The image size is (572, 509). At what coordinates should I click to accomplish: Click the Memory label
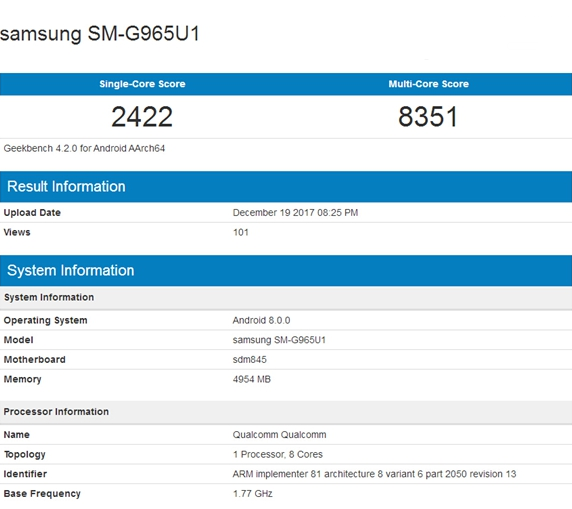(23, 379)
